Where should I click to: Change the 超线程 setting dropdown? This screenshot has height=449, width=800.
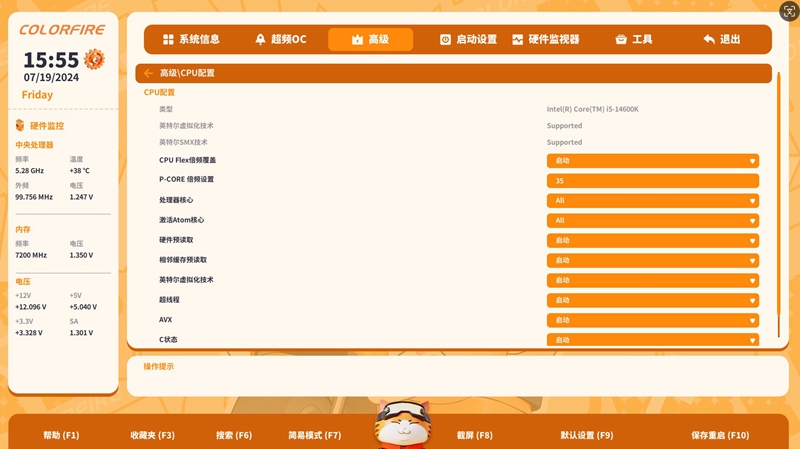point(652,301)
